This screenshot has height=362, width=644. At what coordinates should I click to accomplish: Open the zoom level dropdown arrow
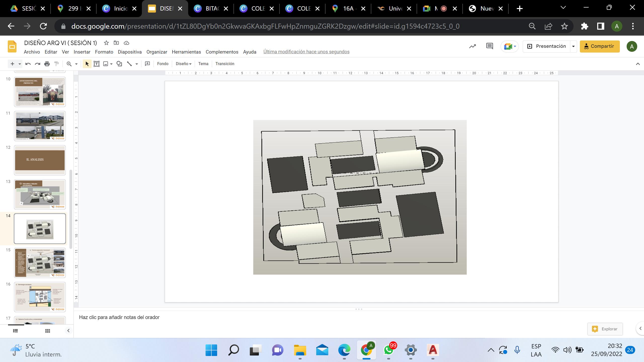click(76, 64)
